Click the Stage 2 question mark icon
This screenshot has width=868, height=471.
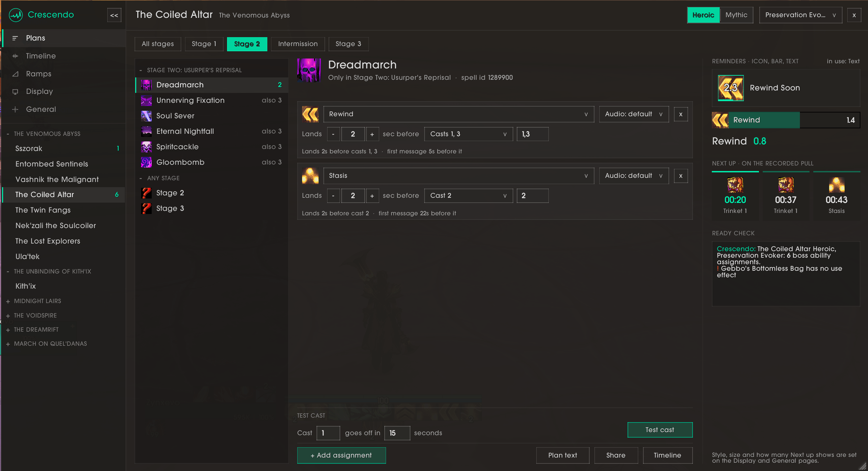pyautogui.click(x=146, y=193)
